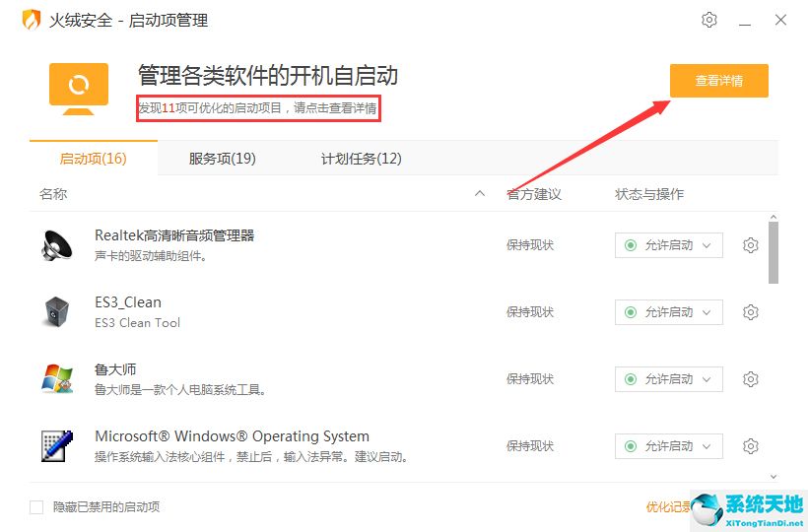Click the scrollbar up arrow
The width and height of the screenshot is (808, 532).
click(773, 218)
